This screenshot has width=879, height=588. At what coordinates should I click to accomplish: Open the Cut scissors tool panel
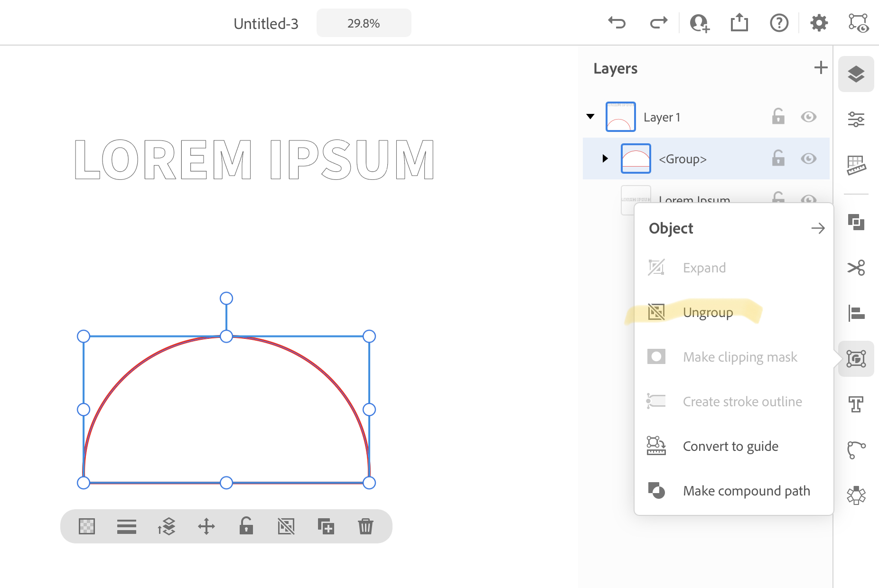click(x=856, y=268)
